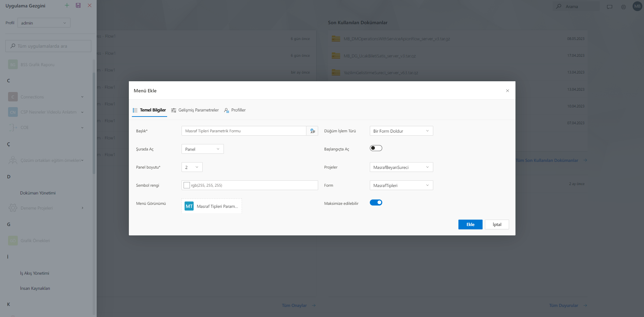Viewport: 644px width, 317px height.
Task: Click folder icon of MB_DMOperationsWithServiceApionFlow file
Action: click(x=336, y=39)
